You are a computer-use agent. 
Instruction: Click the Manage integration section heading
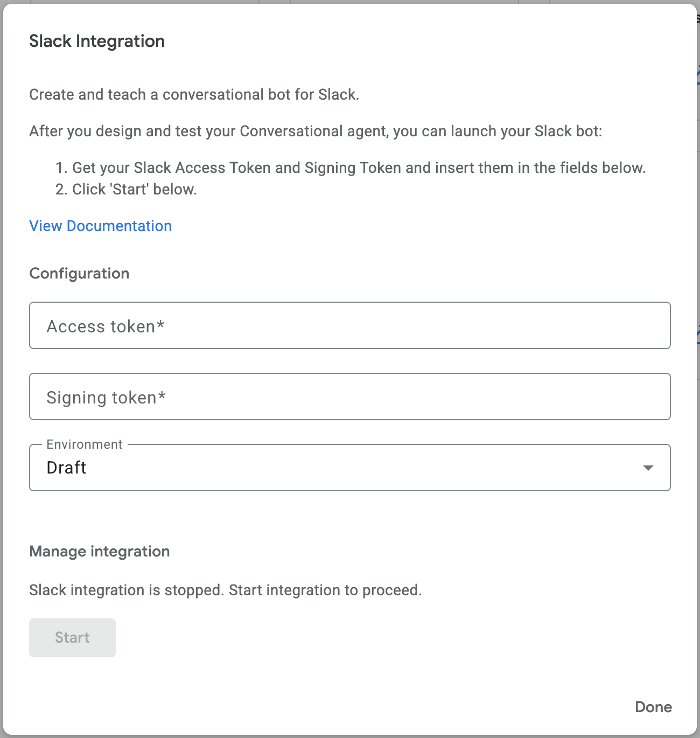coord(100,551)
